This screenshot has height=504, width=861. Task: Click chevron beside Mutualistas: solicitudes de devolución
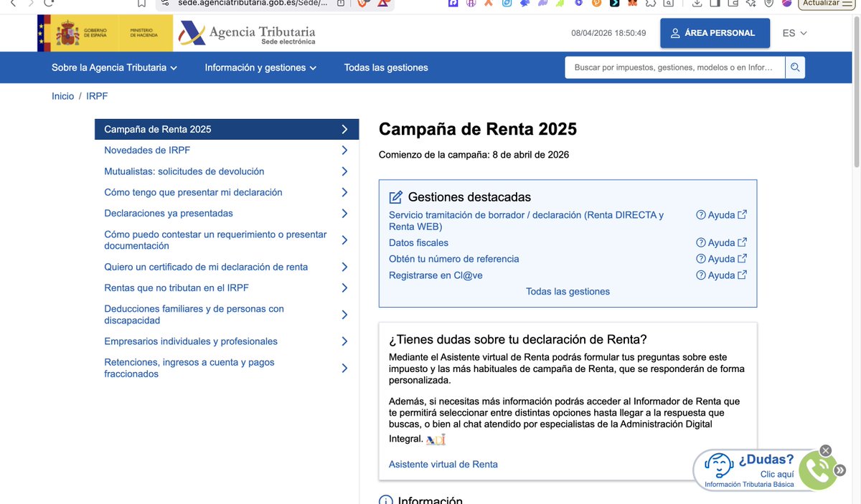(344, 171)
